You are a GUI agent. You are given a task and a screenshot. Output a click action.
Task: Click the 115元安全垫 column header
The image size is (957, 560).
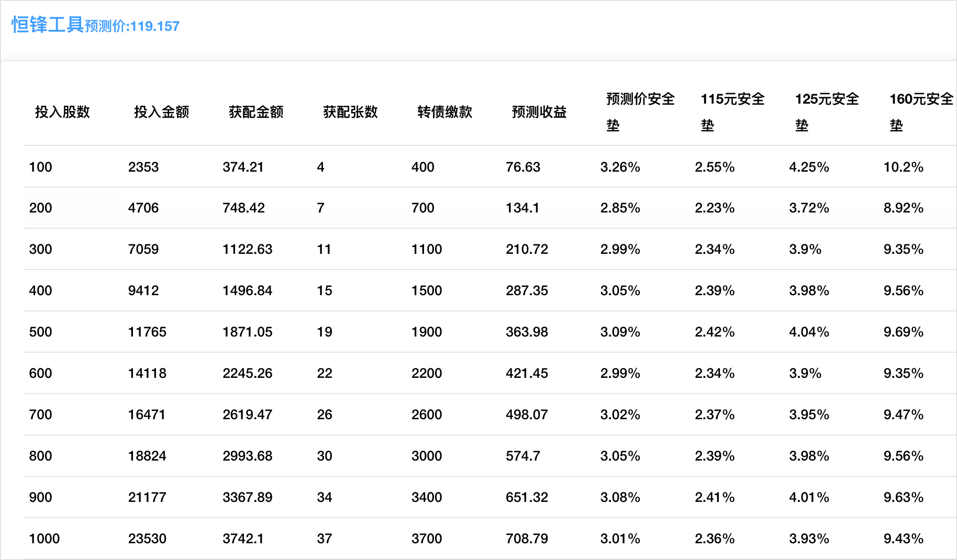pos(732,111)
